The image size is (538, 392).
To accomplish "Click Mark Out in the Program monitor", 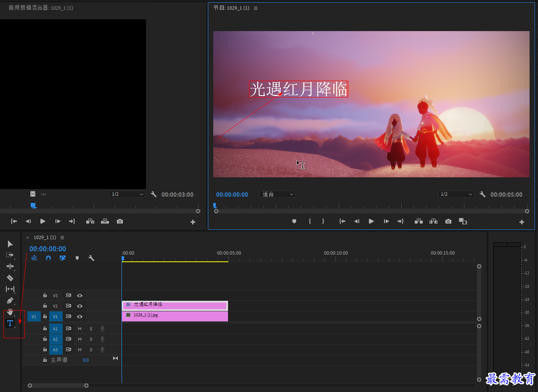I will (x=323, y=221).
